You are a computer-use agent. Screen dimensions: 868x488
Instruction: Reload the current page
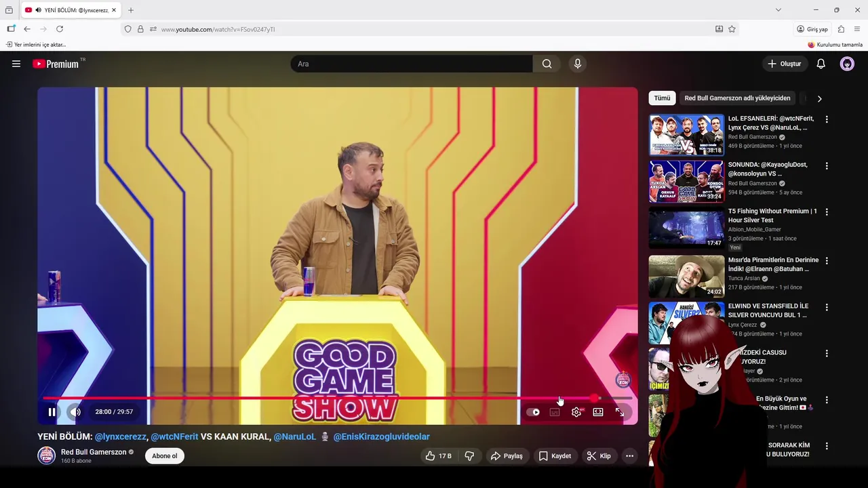(x=60, y=29)
